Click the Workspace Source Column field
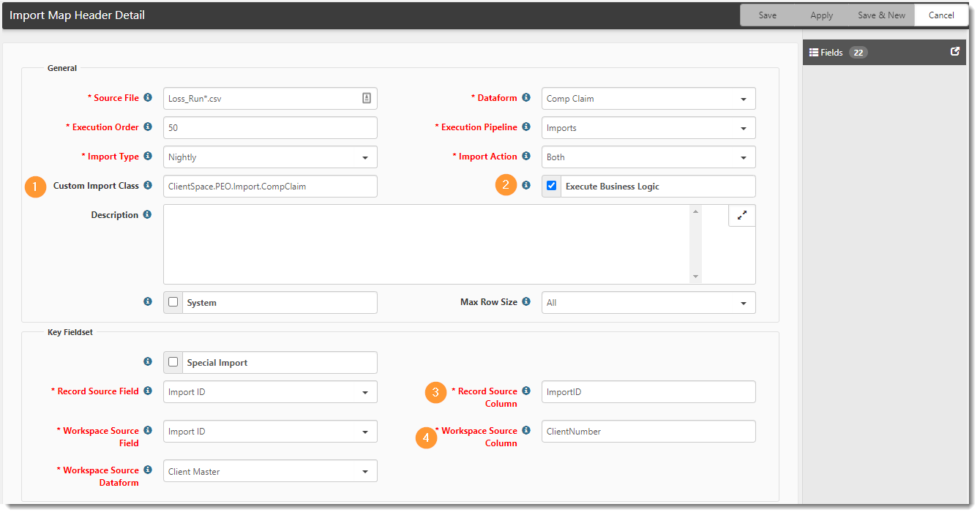Viewport: 980px width, 515px height. [648, 432]
